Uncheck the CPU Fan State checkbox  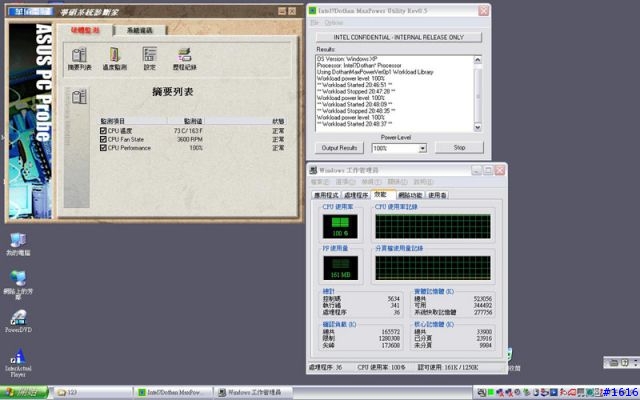click(x=103, y=139)
